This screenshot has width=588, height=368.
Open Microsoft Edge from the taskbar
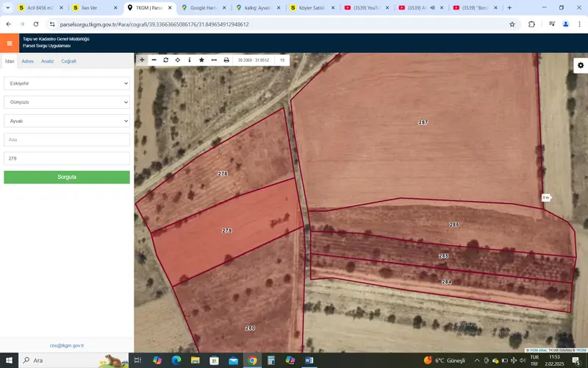point(176,361)
